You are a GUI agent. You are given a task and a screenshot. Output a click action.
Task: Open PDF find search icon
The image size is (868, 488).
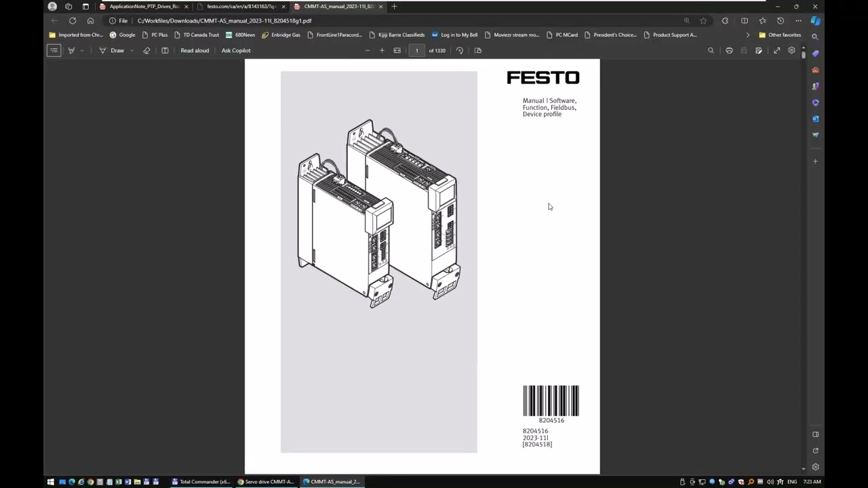[711, 50]
